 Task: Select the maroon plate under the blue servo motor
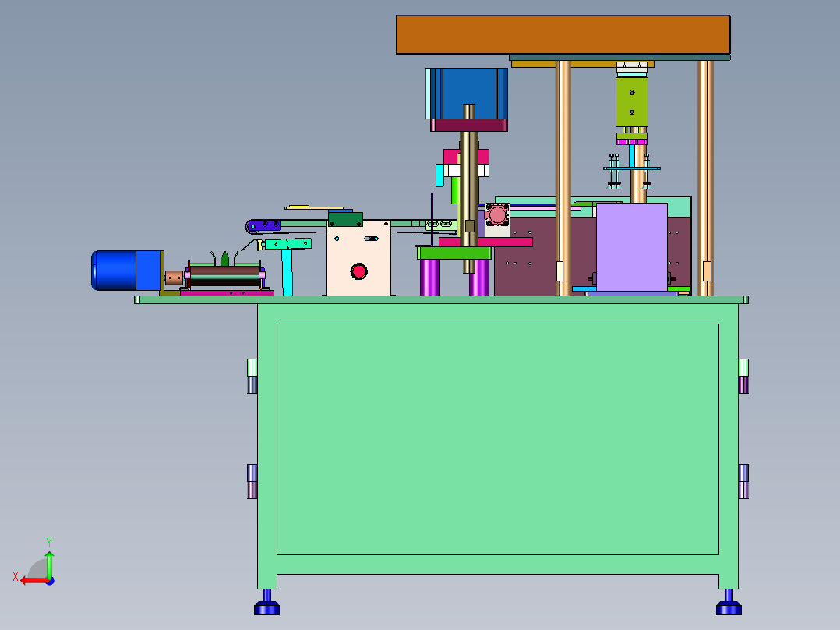[x=469, y=126]
